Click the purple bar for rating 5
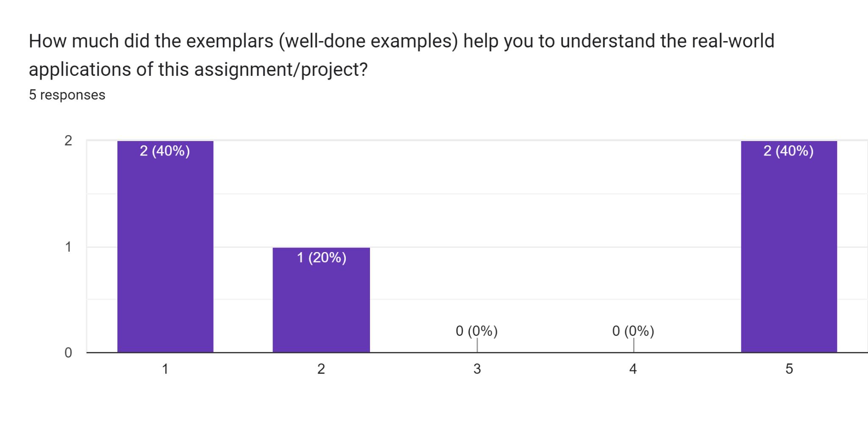Image resolution: width=868 pixels, height=441 pixels. pyautogui.click(x=789, y=254)
